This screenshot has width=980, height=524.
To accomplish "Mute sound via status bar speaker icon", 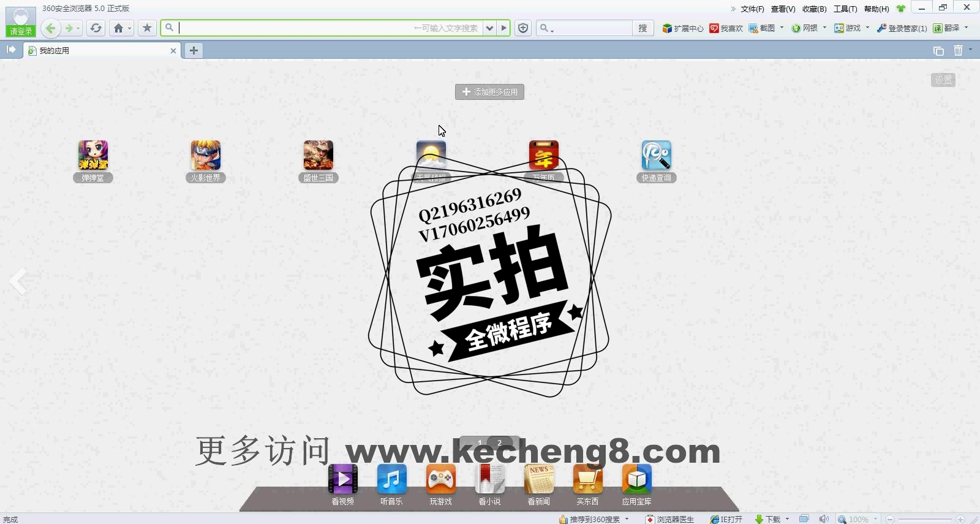I will (824, 519).
